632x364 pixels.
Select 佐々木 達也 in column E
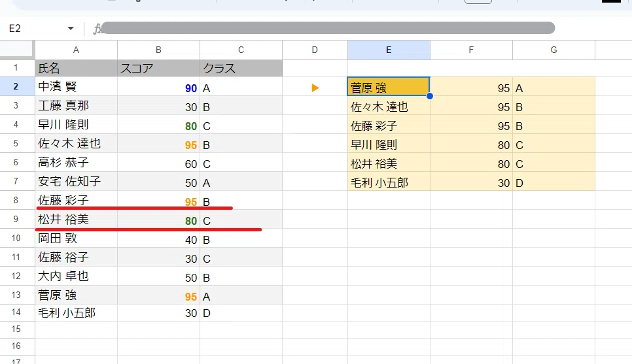tap(389, 105)
